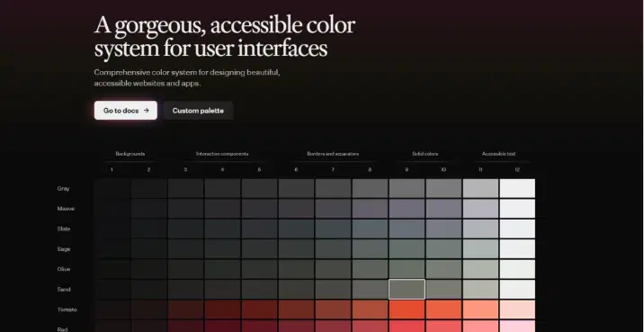
Task: Open the Custom palette button
Action: (x=198, y=111)
